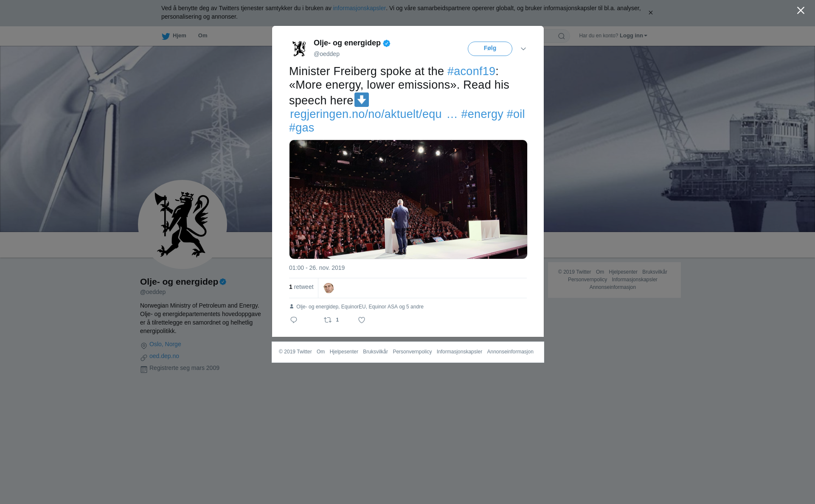Click the retweet arrows icon
Viewport: 815px width, 504px height.
(328, 320)
